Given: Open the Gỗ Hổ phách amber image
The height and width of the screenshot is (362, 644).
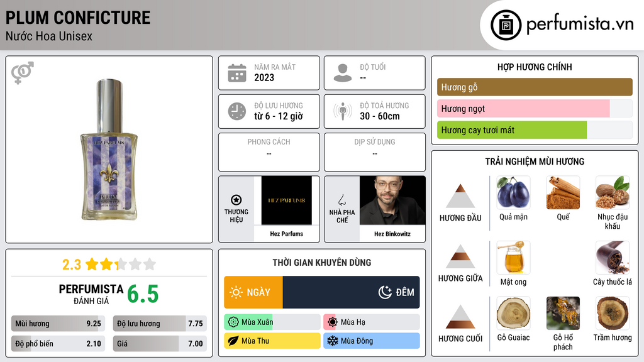Looking at the screenshot, I should 563,313.
